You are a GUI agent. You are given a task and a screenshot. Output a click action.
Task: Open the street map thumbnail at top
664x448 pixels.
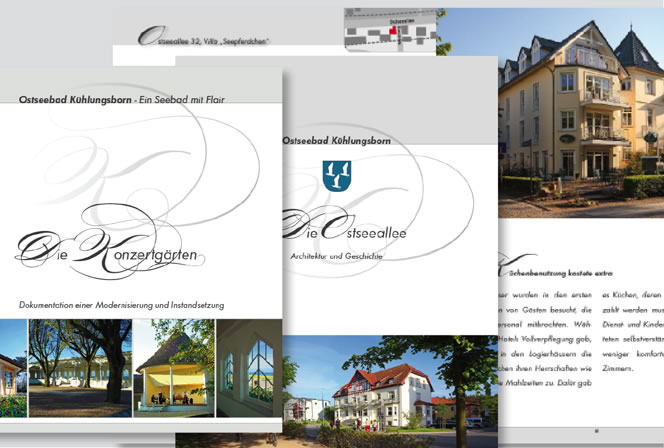(x=390, y=30)
